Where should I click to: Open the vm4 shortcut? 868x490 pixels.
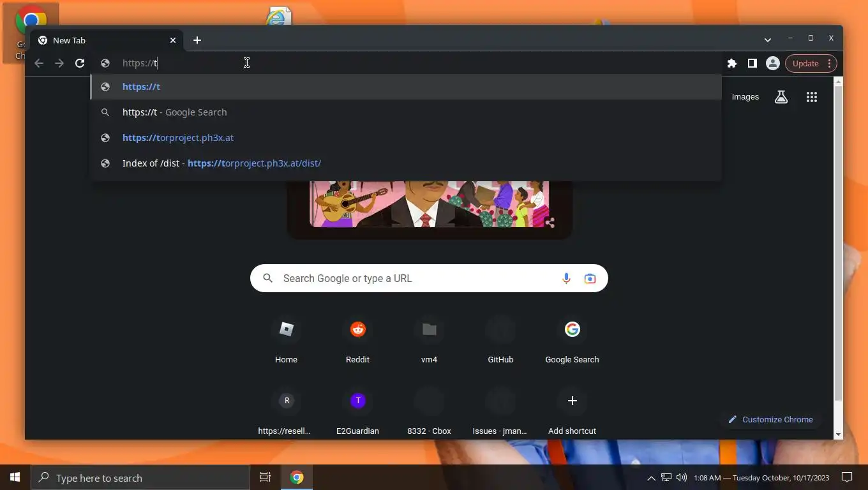pos(429,341)
